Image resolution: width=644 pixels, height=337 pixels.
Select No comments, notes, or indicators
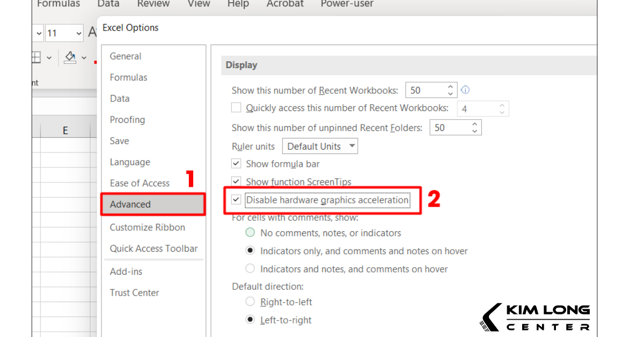(250, 232)
